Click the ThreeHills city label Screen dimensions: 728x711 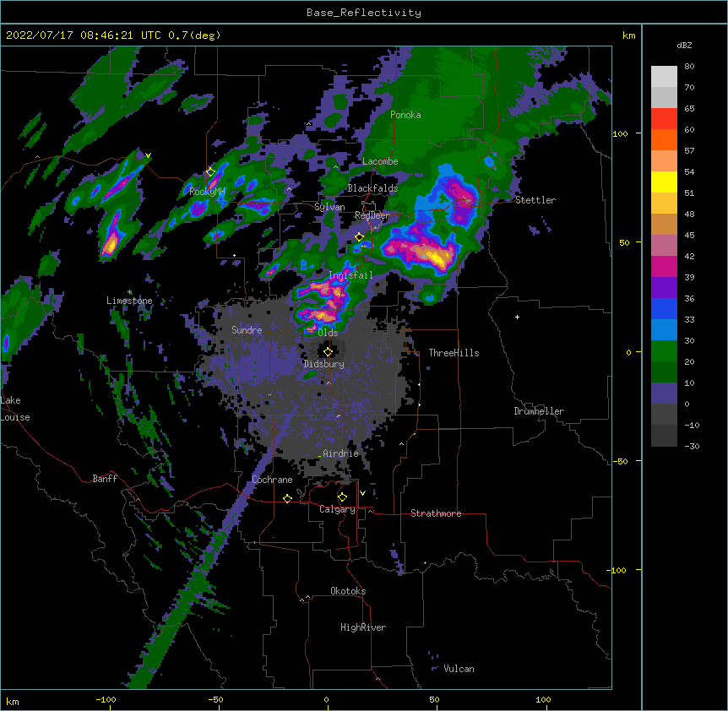pos(454,353)
